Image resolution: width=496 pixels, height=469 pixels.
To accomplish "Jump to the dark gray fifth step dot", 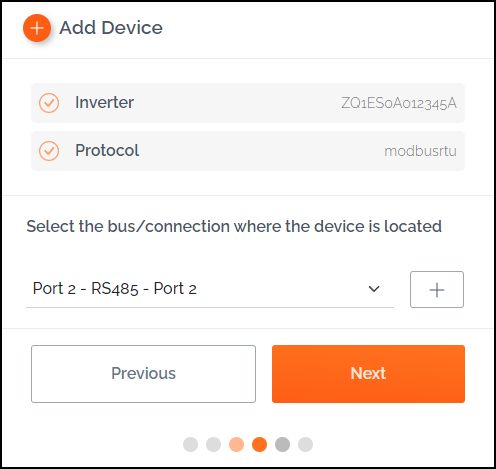I will [282, 444].
